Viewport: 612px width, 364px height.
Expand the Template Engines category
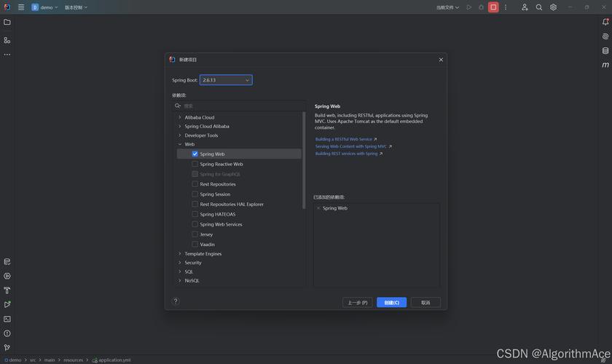click(179, 253)
